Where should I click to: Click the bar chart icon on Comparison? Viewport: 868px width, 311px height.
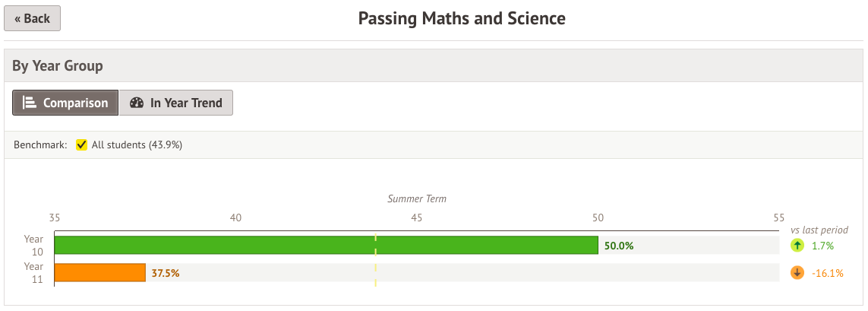click(30, 103)
